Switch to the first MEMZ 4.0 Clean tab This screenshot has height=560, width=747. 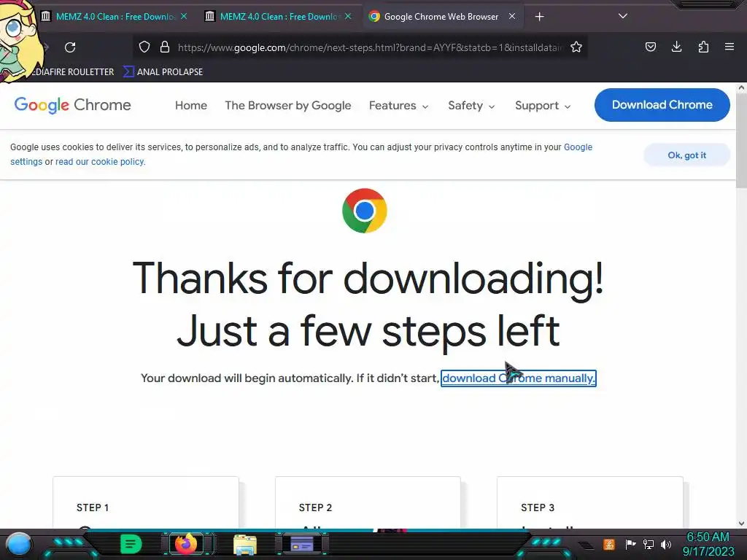(x=116, y=16)
